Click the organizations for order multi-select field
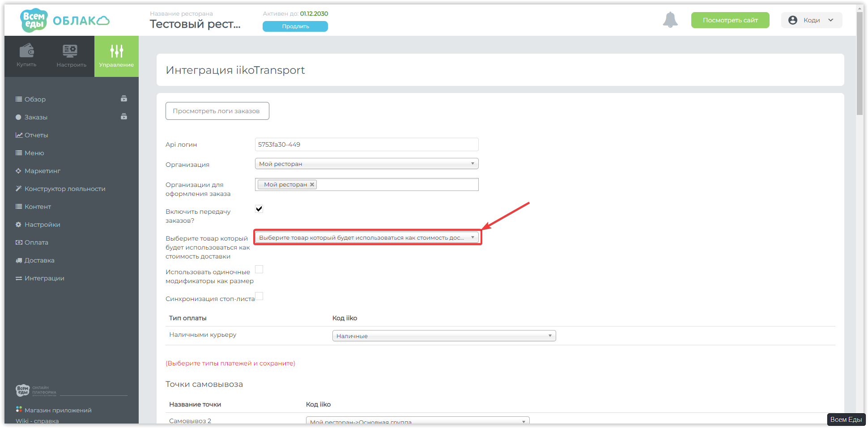The image size is (868, 428). click(367, 184)
